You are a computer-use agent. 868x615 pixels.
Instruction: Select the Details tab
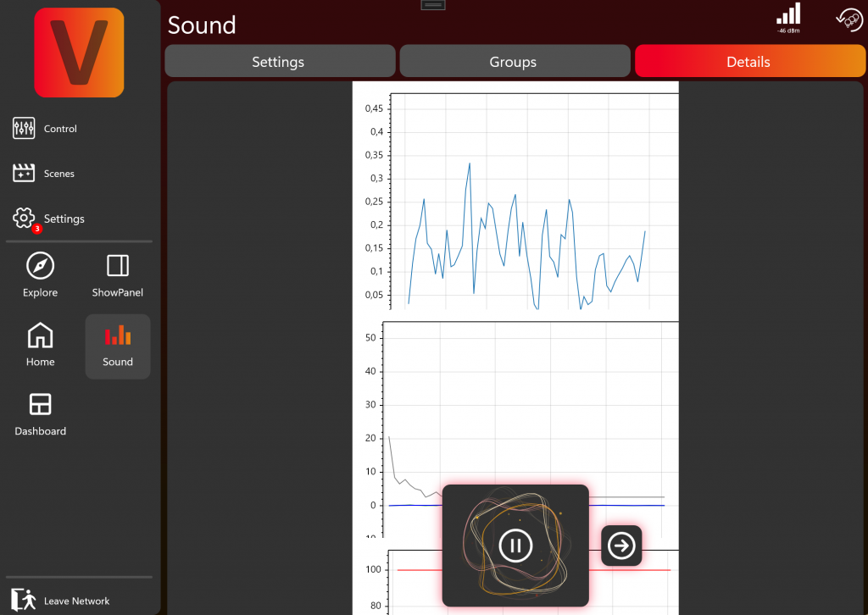[x=748, y=62]
